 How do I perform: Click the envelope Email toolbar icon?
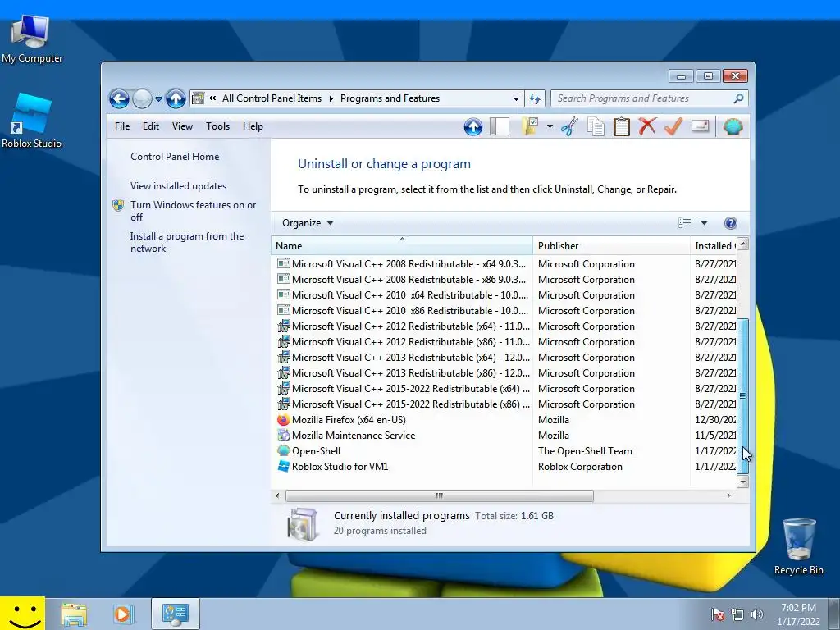701,126
